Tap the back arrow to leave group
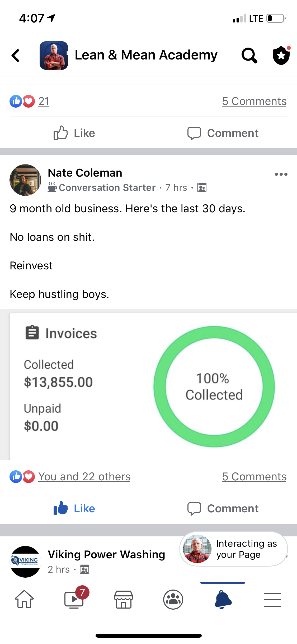This screenshot has height=644, width=297. 16,56
